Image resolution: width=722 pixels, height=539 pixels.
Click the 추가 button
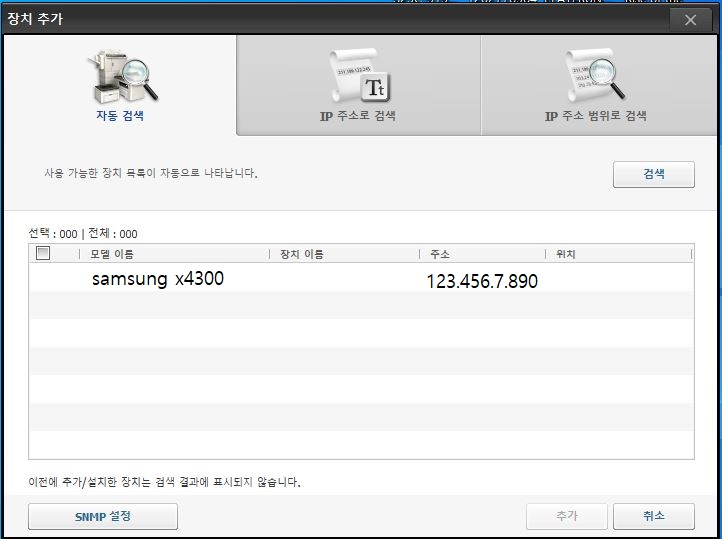pyautogui.click(x=567, y=516)
